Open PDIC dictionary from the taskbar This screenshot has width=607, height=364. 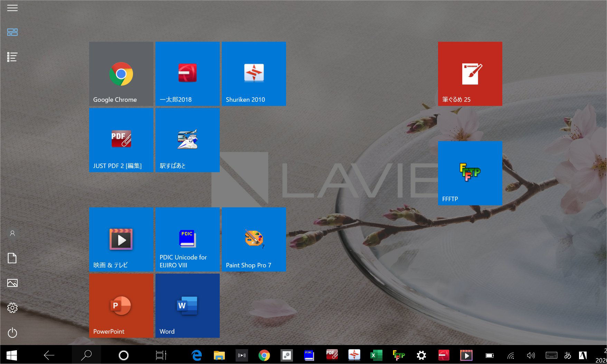[x=309, y=355]
